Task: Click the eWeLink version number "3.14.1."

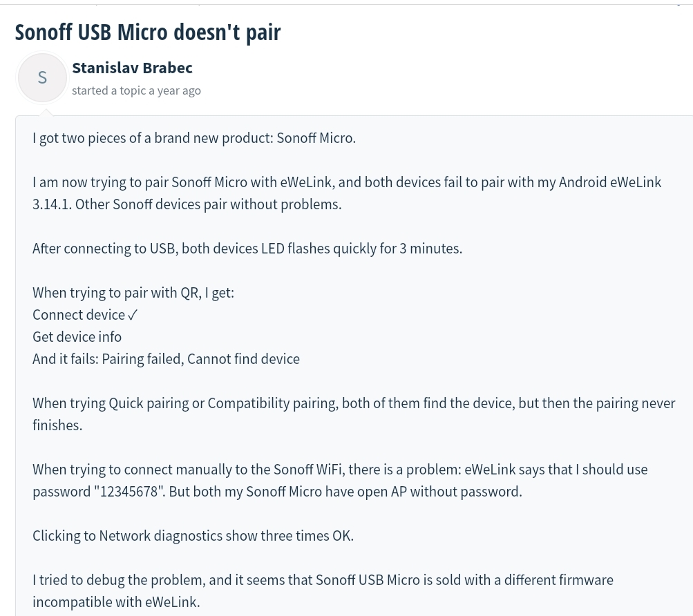Action: 52,204
